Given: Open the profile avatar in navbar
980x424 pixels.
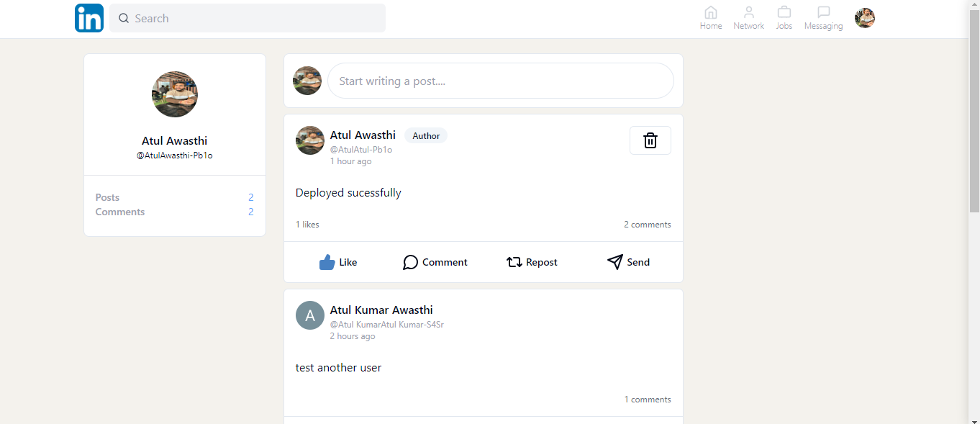Looking at the screenshot, I should tap(864, 18).
